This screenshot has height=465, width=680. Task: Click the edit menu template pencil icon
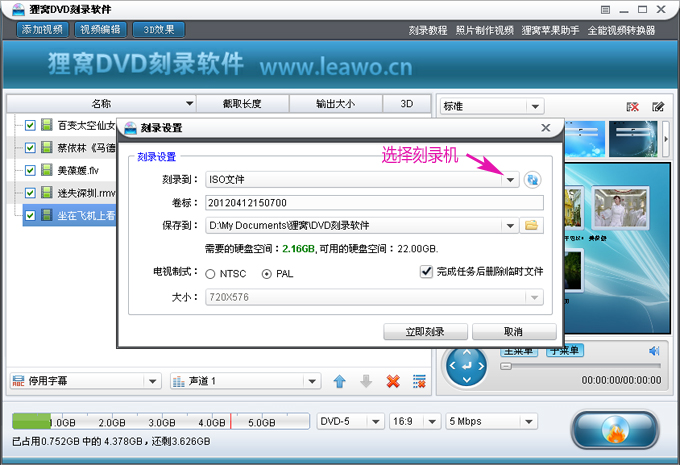click(x=658, y=107)
